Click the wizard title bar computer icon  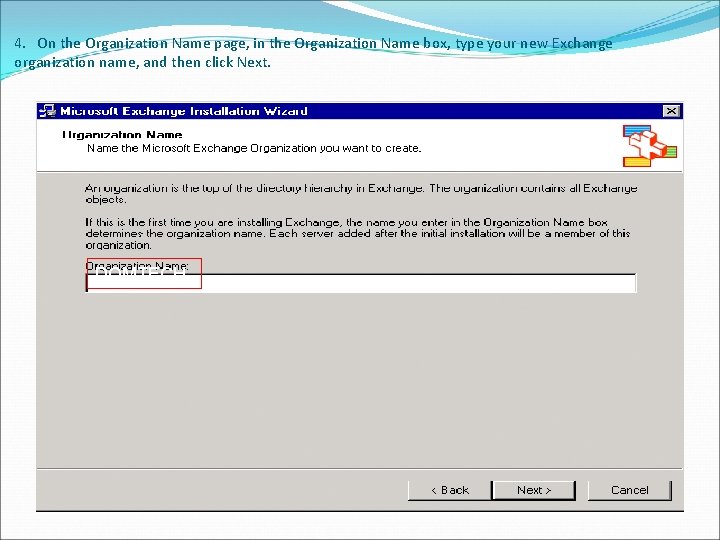point(47,111)
